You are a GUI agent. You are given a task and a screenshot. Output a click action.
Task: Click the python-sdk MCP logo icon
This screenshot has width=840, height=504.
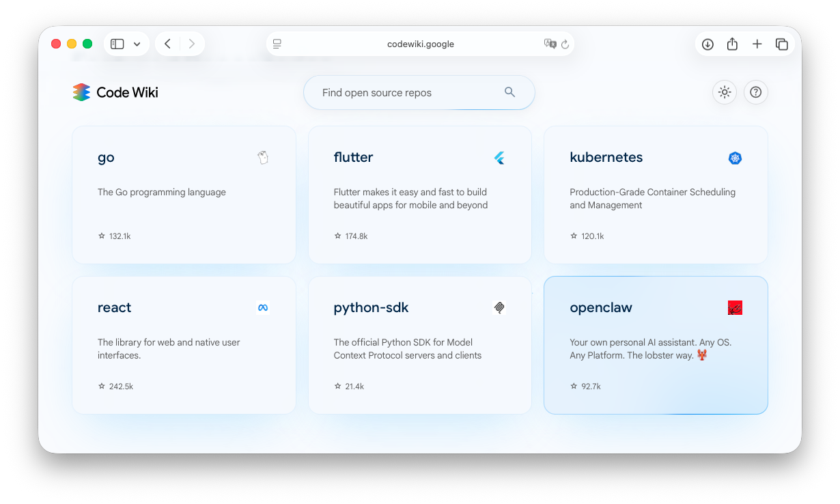pos(499,308)
